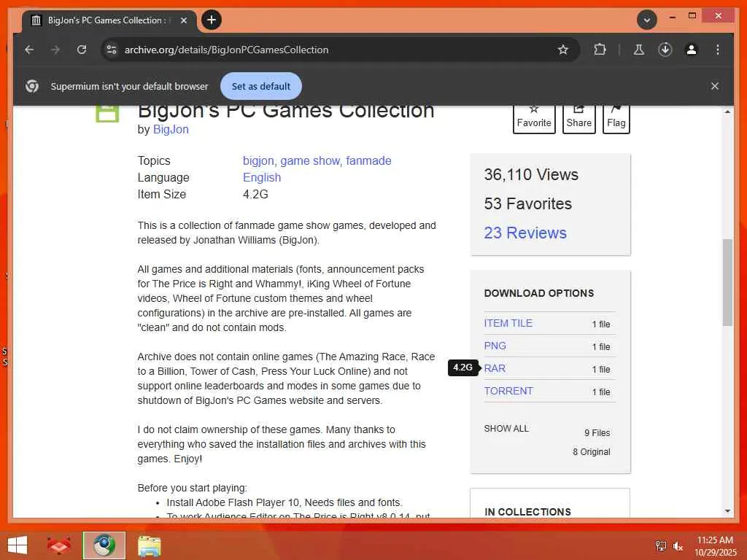Flag this archive item

[x=616, y=119]
